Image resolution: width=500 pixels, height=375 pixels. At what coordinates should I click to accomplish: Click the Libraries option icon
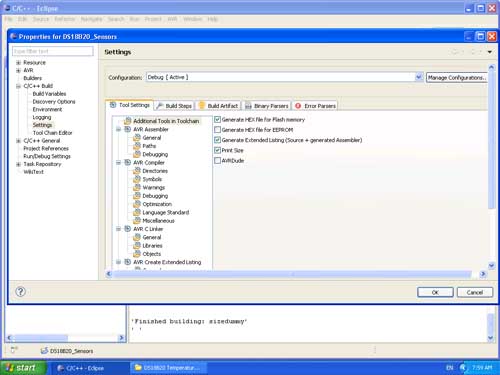click(x=137, y=245)
